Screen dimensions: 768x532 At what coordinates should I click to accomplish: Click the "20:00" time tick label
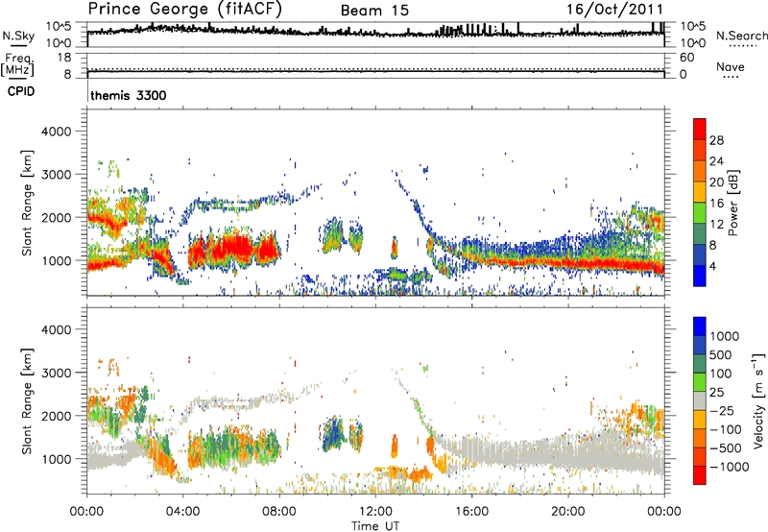[567, 512]
